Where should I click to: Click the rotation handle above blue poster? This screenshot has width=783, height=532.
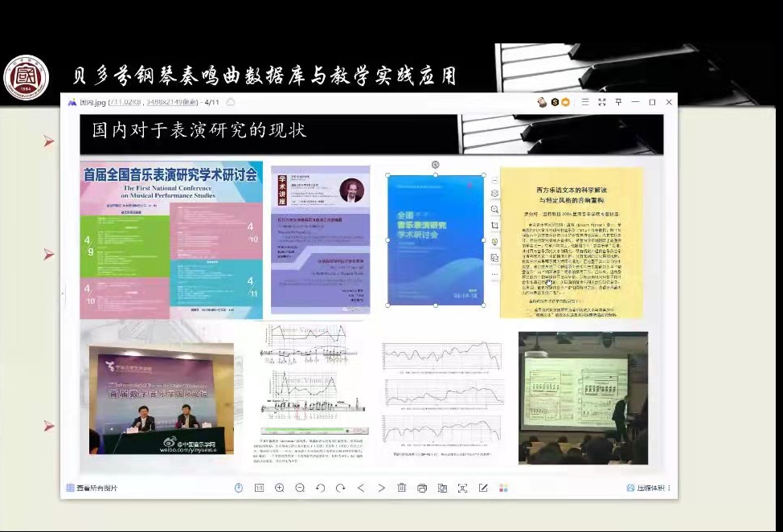tap(435, 165)
